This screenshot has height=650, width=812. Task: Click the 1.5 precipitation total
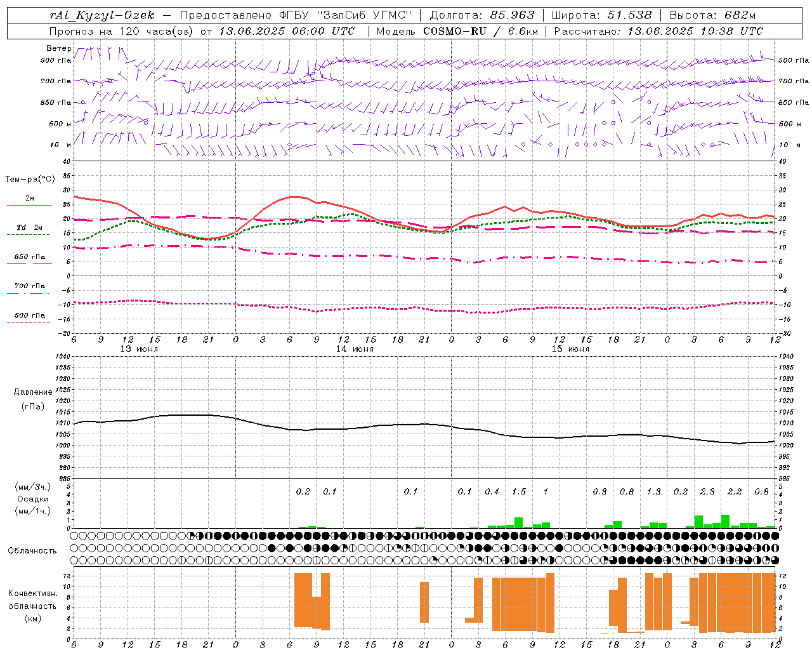(519, 491)
